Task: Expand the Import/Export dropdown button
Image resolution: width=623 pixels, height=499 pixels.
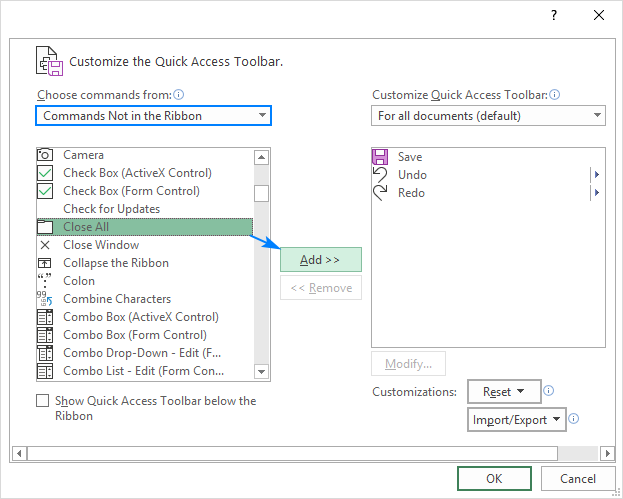Action: 516,420
